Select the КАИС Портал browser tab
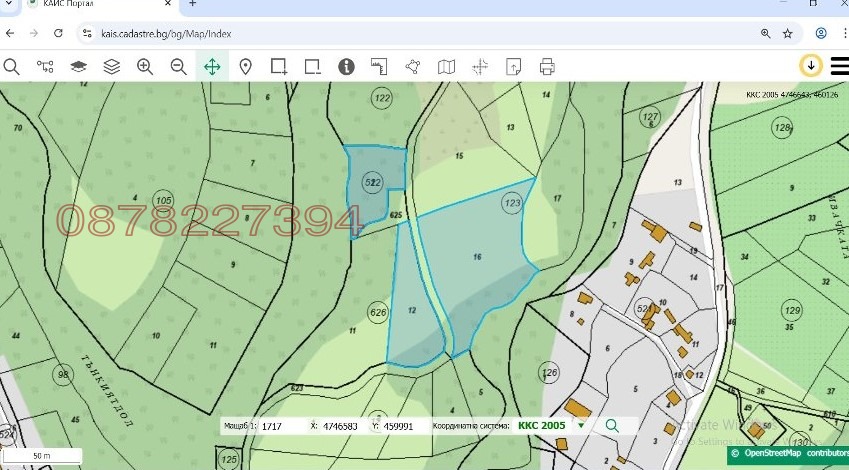Image resolution: width=849 pixels, height=470 pixels. [x=70, y=5]
